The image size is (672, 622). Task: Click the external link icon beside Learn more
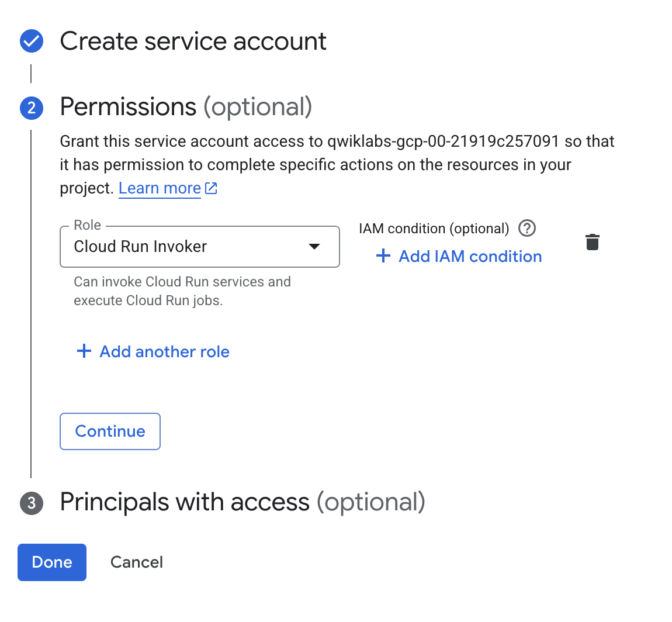click(212, 188)
